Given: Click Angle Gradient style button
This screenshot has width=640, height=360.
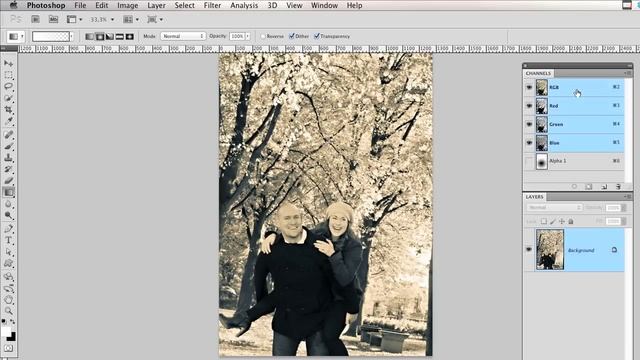Looking at the screenshot, I should click(x=109, y=36).
